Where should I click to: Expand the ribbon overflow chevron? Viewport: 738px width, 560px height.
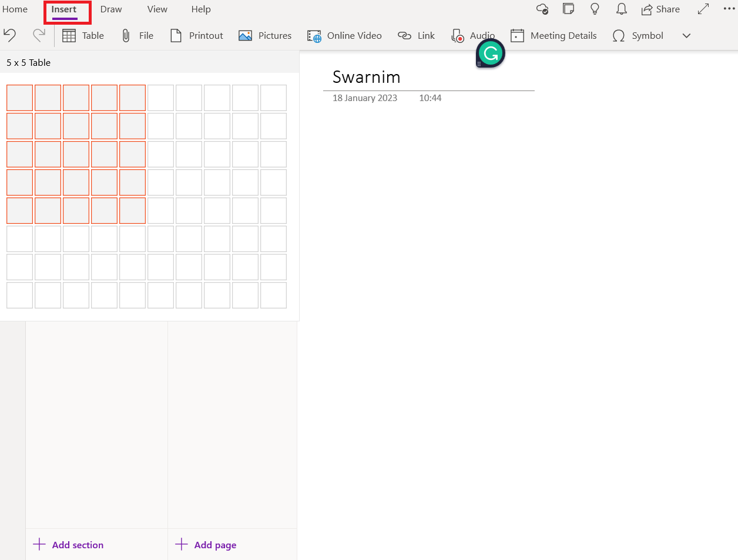pyautogui.click(x=686, y=36)
